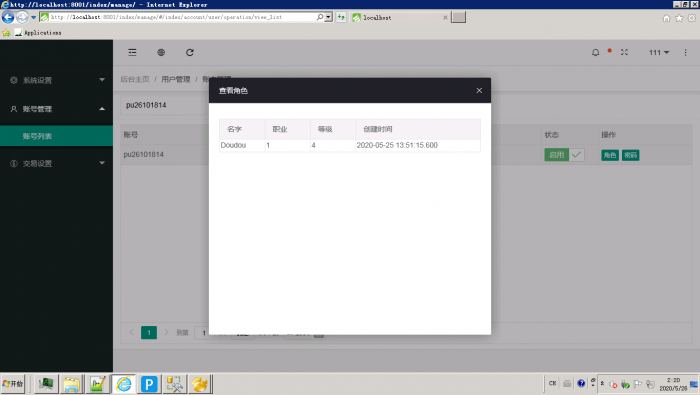Go to previous page arrow
Image resolution: width=700 pixels, height=395 pixels.
[132, 333]
